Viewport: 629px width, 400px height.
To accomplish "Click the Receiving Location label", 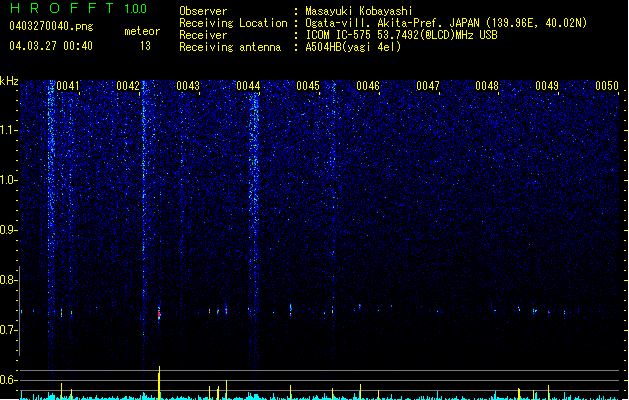I will pyautogui.click(x=233, y=23).
